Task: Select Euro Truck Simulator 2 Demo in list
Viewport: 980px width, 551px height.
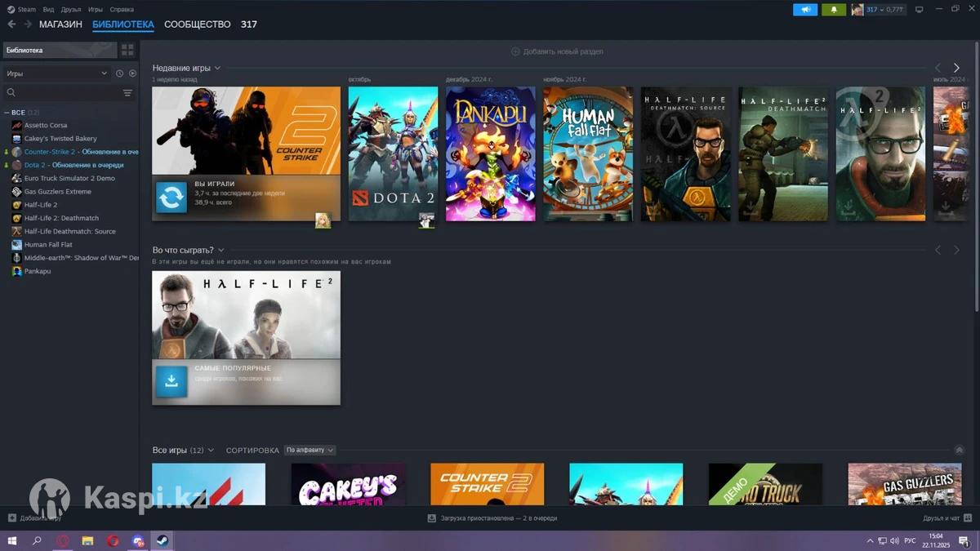Action: click(69, 178)
